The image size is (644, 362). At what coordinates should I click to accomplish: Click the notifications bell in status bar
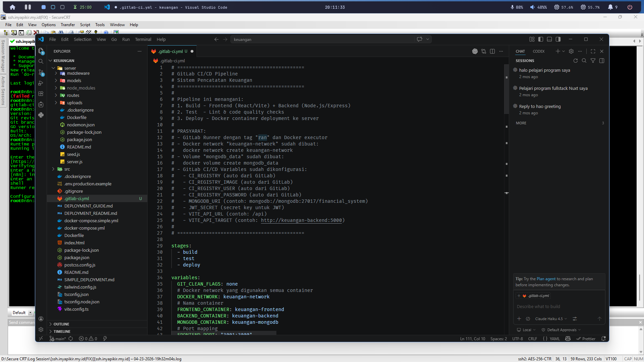pos(604,339)
